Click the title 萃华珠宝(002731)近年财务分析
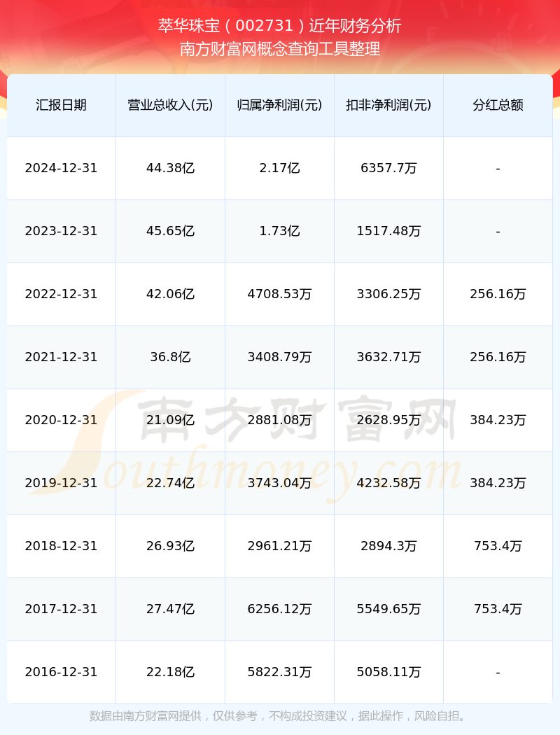This screenshot has height=735, width=560. pos(280,25)
